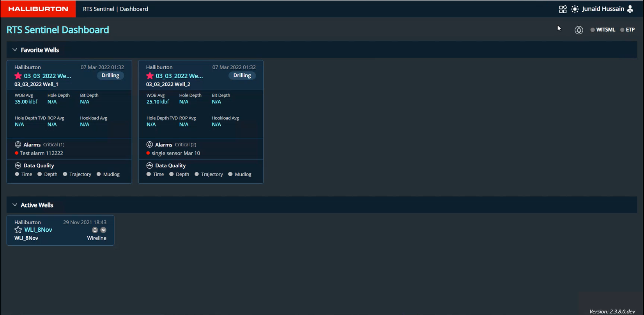This screenshot has height=315, width=644.
Task: Open 'Test alarm 112222' critical alarm
Action: click(41, 153)
